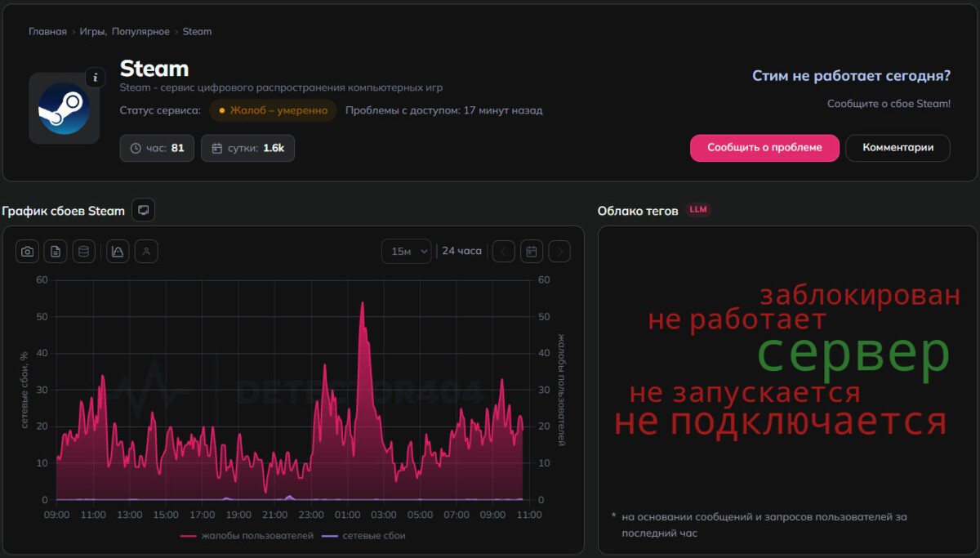The width and height of the screenshot is (980, 558).
Task: Click the info icon on Steam logo
Action: coord(96,78)
